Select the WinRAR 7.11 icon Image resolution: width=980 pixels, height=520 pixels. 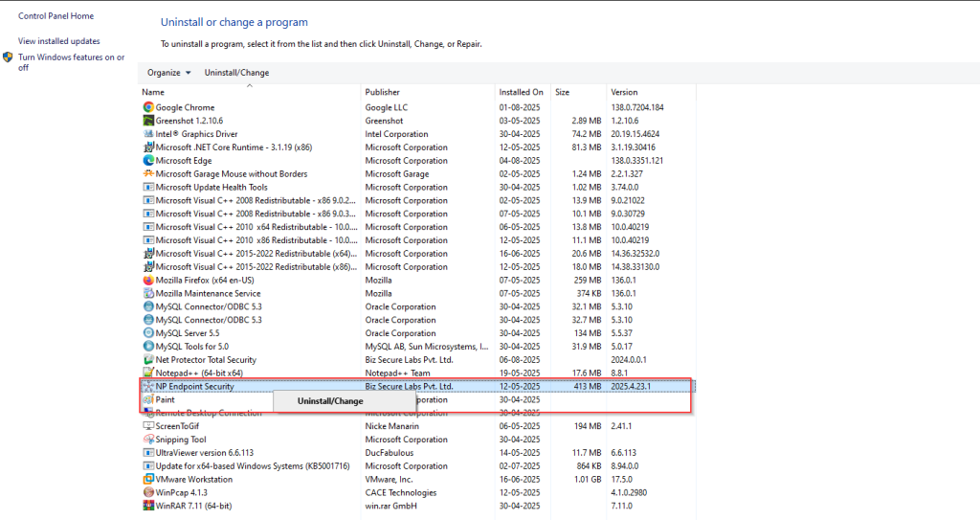pyautogui.click(x=148, y=506)
